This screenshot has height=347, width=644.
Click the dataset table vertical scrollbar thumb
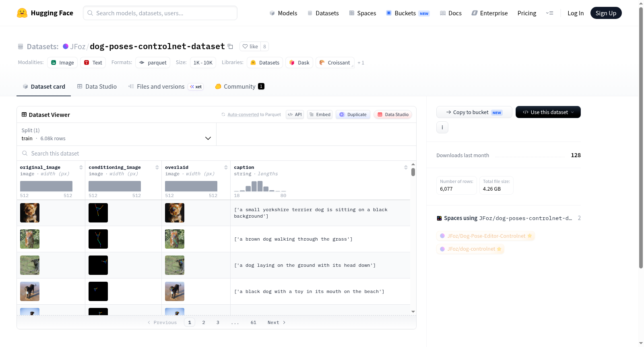(413, 172)
